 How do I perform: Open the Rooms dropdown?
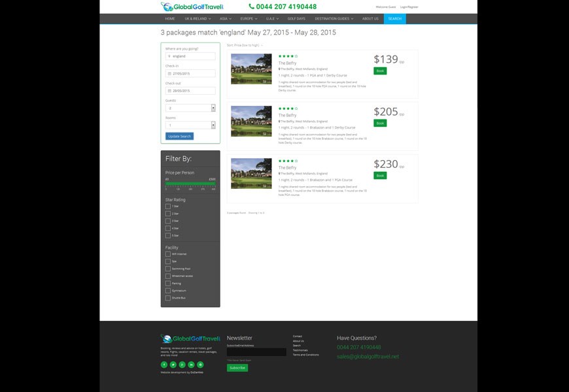(x=190, y=125)
